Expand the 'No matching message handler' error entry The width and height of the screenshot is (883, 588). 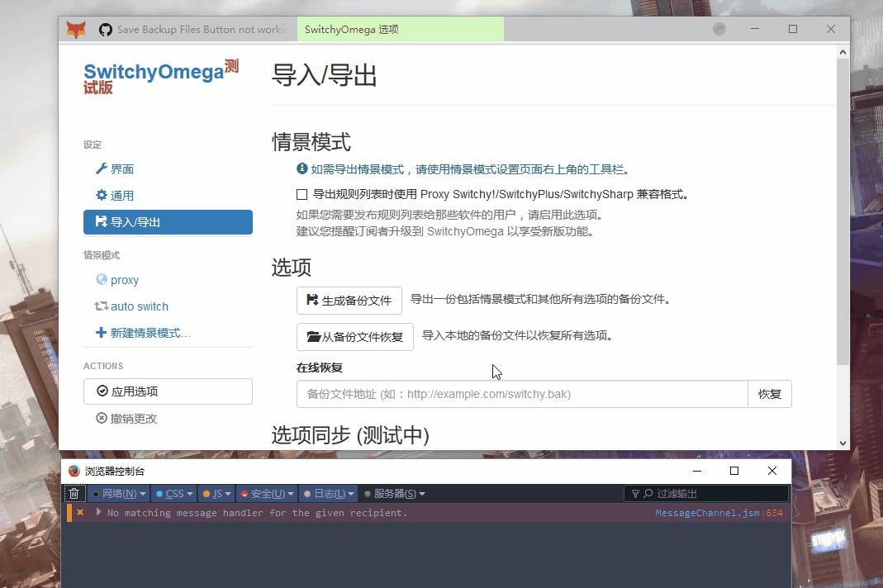point(98,513)
